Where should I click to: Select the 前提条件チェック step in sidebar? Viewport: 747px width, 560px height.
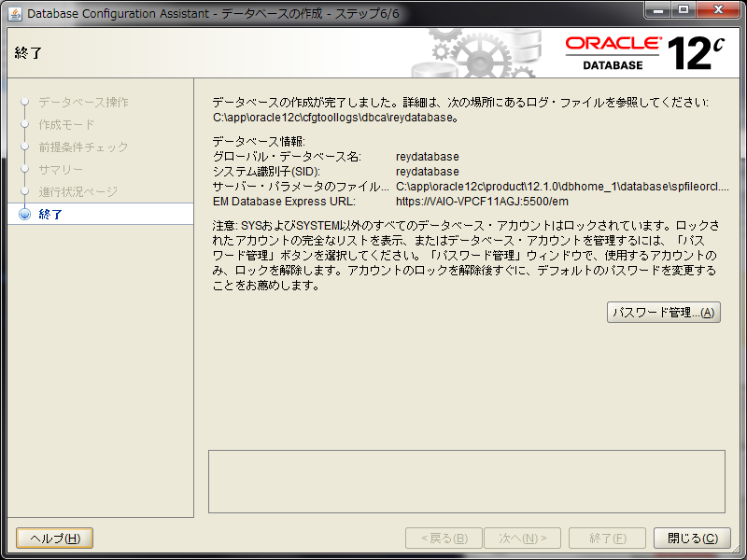click(x=83, y=147)
